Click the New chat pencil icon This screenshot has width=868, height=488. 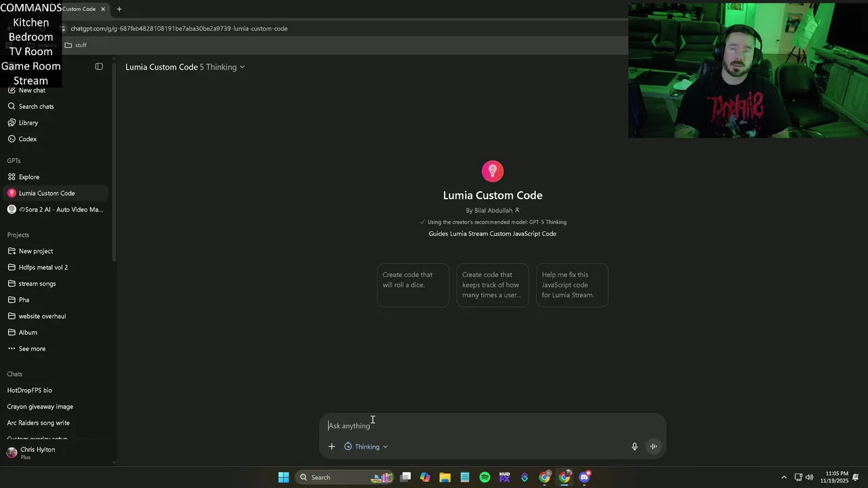(12, 90)
